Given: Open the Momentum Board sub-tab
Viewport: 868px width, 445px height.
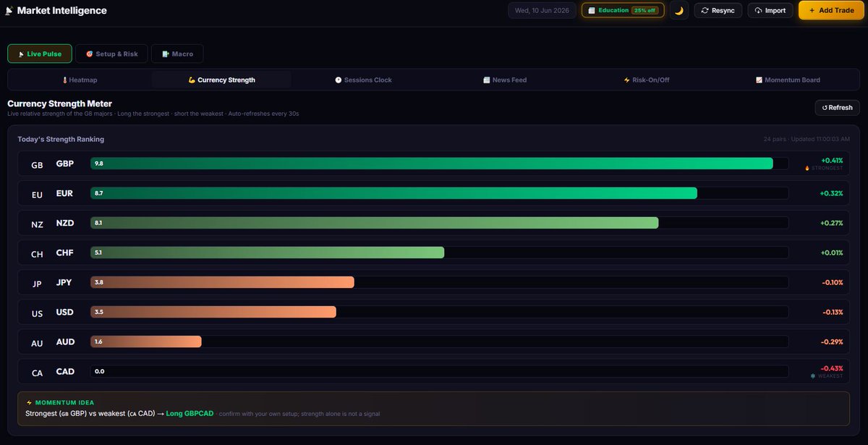Looking at the screenshot, I should click(788, 80).
